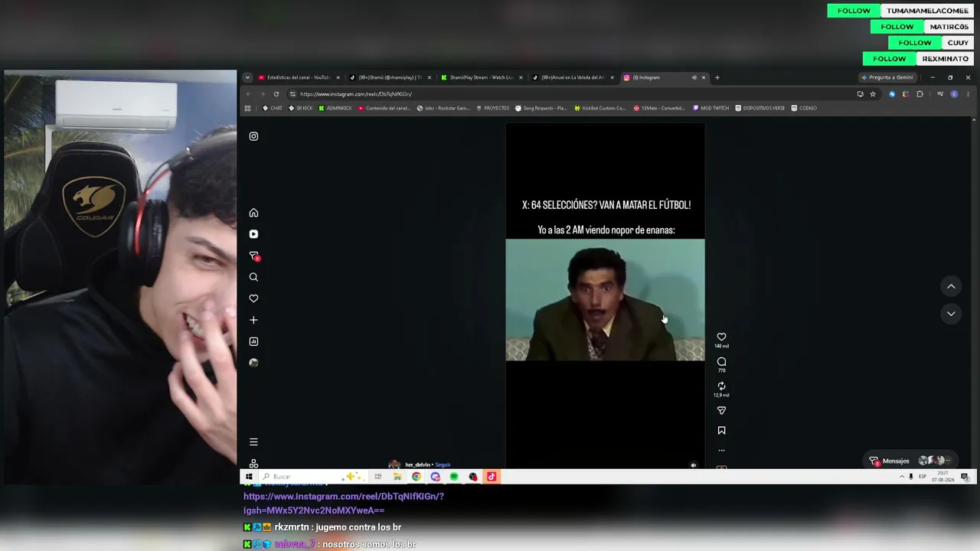Image resolution: width=980 pixels, height=551 pixels.
Task: Open the Instagram logo home link
Action: 253,136
